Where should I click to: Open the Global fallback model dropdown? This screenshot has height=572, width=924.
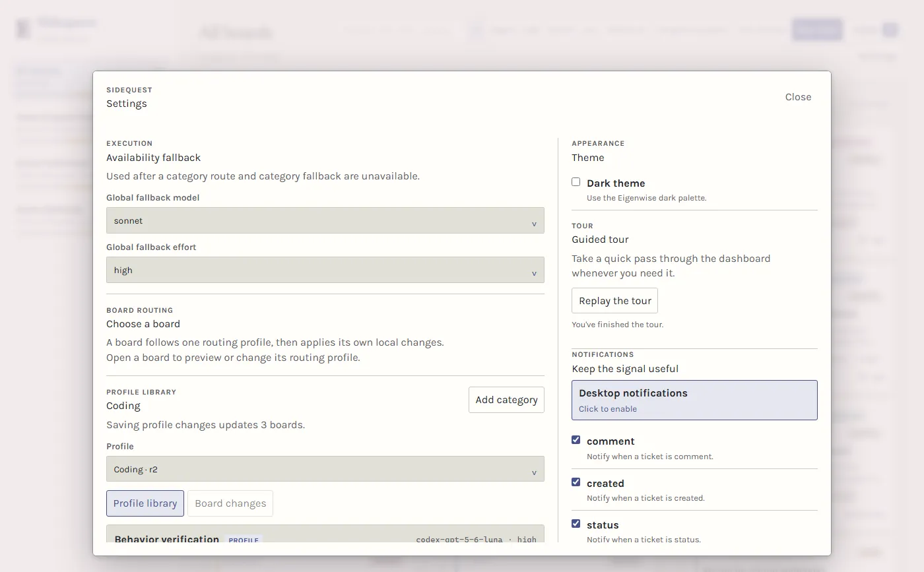(x=325, y=220)
